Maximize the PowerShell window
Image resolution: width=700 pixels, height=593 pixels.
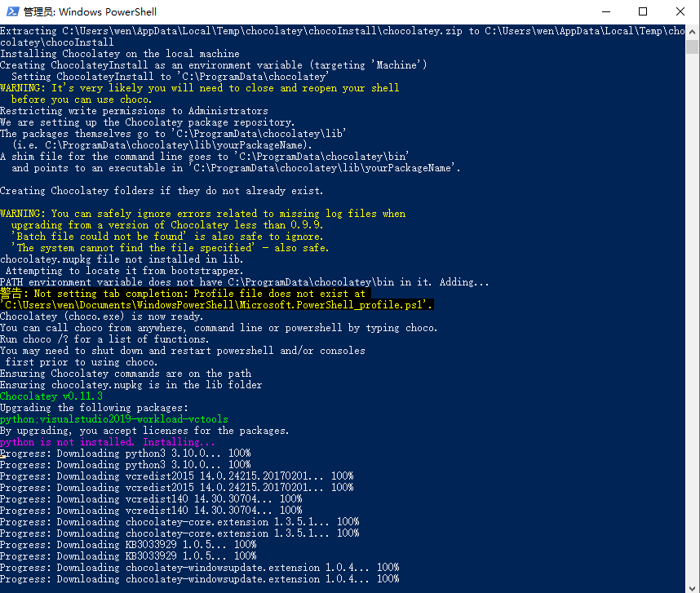point(643,11)
